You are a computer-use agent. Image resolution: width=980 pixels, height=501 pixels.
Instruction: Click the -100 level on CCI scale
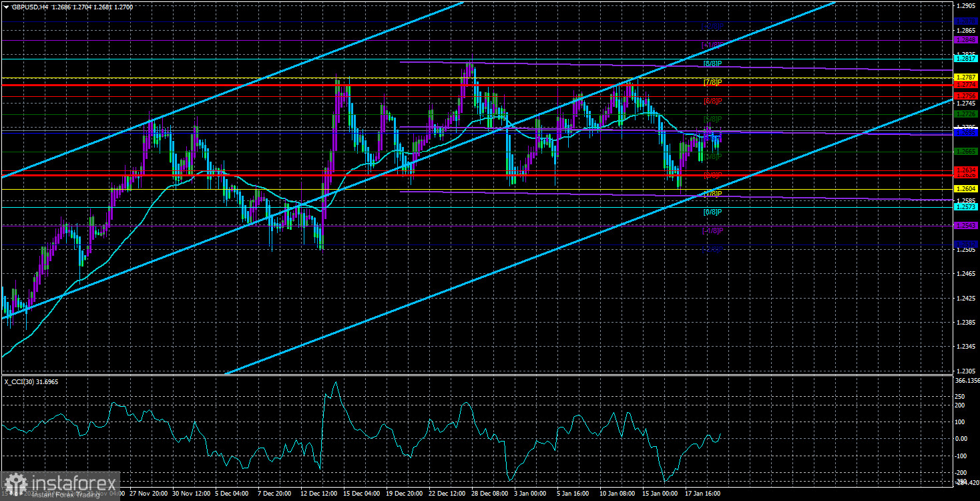(x=961, y=456)
